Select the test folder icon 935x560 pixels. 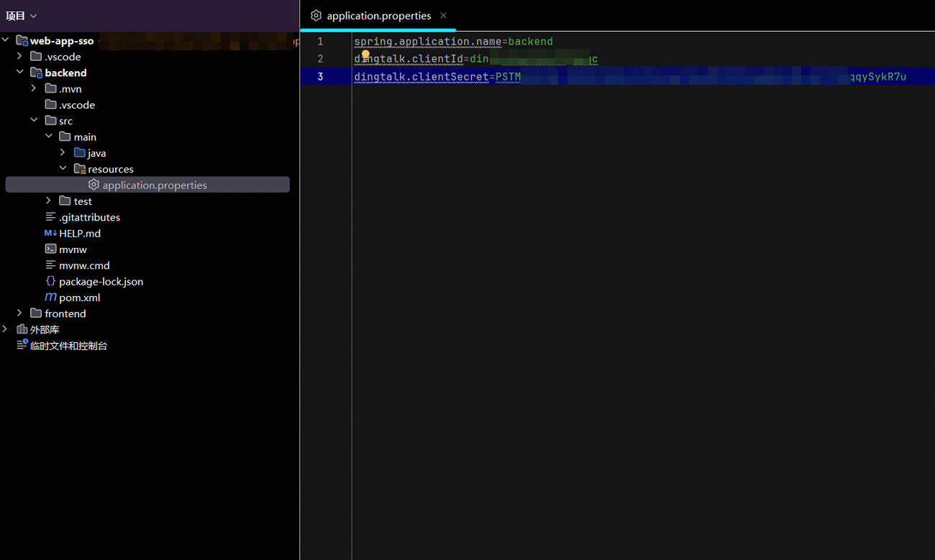(x=65, y=201)
